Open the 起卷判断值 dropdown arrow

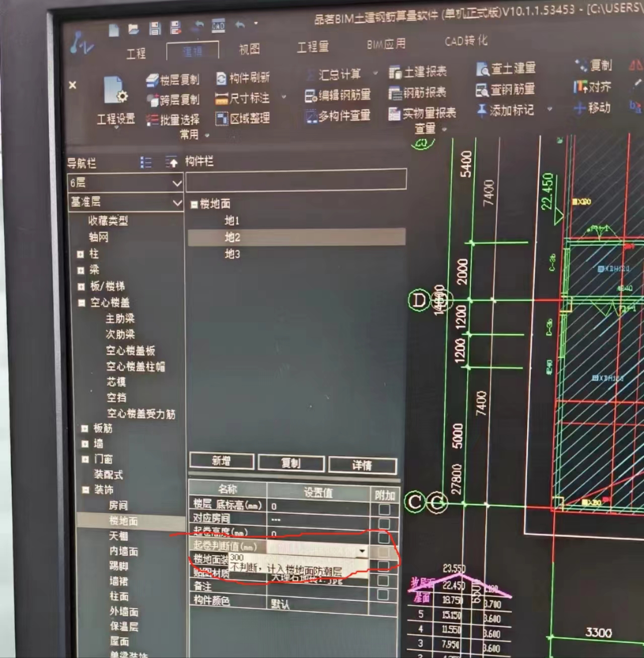362,551
